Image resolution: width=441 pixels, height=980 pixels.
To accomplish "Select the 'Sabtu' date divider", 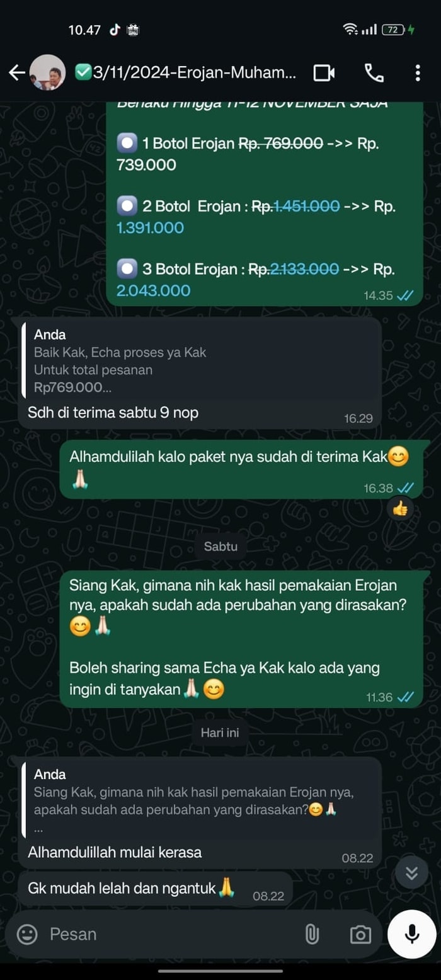I will (220, 546).
